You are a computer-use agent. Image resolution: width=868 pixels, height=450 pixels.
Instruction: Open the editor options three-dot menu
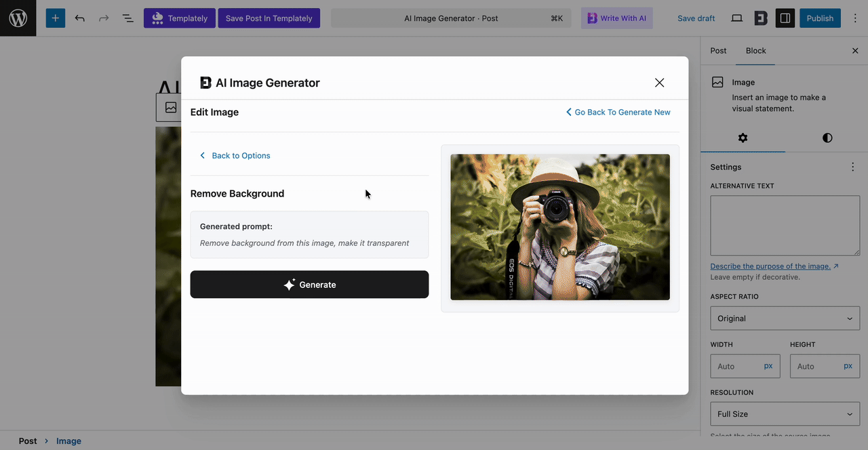tap(855, 18)
